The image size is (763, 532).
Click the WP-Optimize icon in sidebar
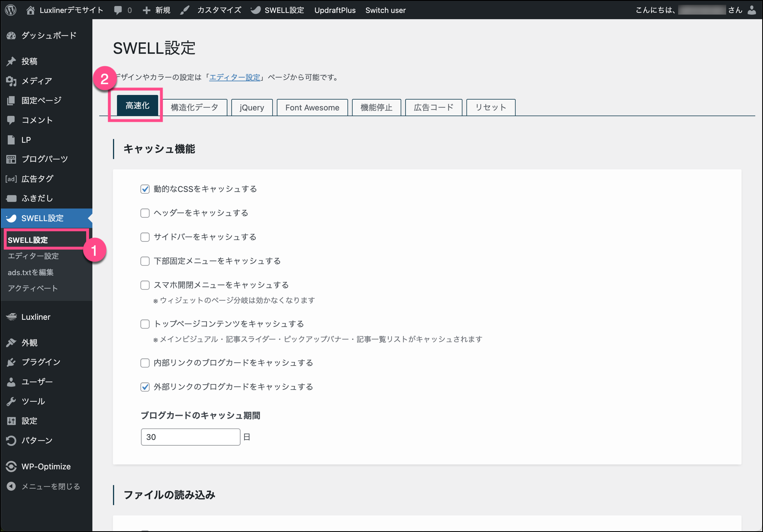point(11,466)
